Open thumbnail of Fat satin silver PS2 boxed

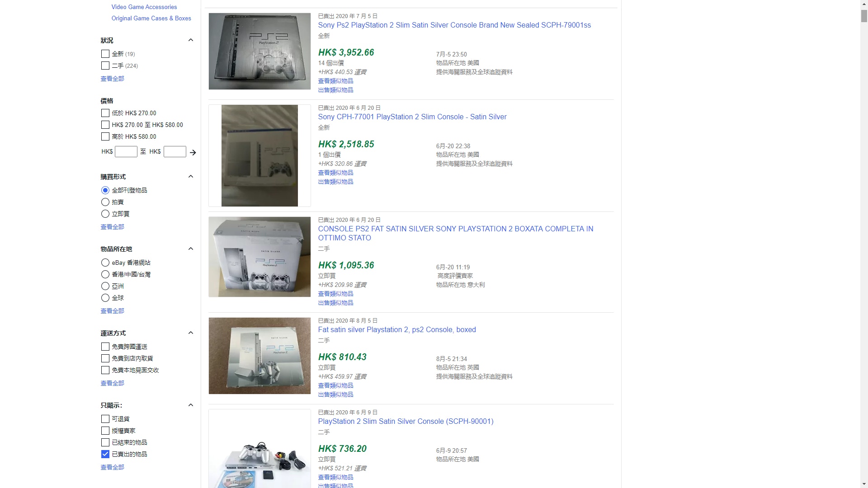tap(259, 356)
